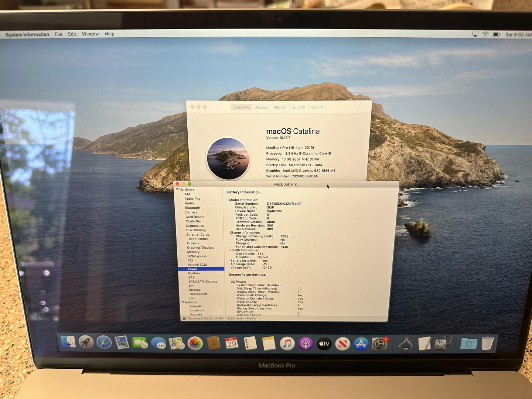Select Memory in sidebar
This screenshot has height=399, width=532.
pyautogui.click(x=193, y=252)
